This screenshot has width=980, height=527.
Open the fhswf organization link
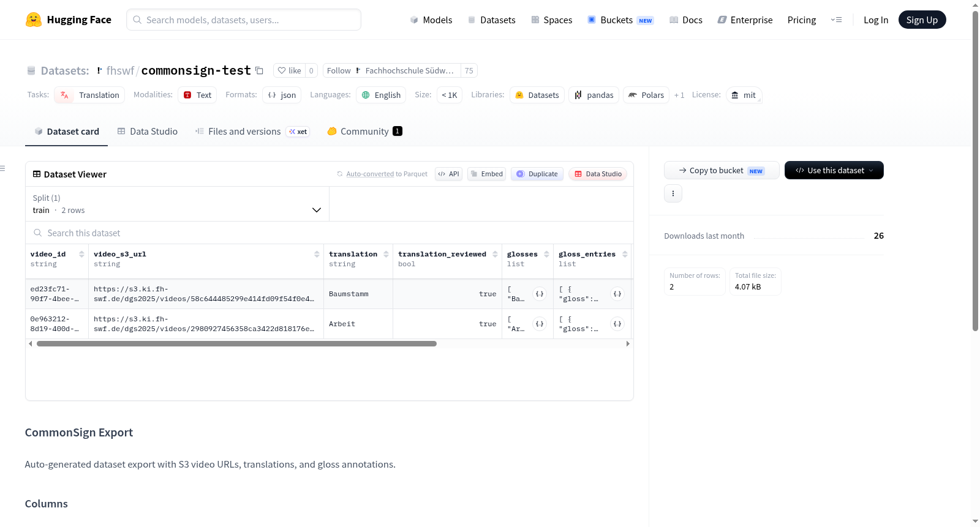coord(120,70)
